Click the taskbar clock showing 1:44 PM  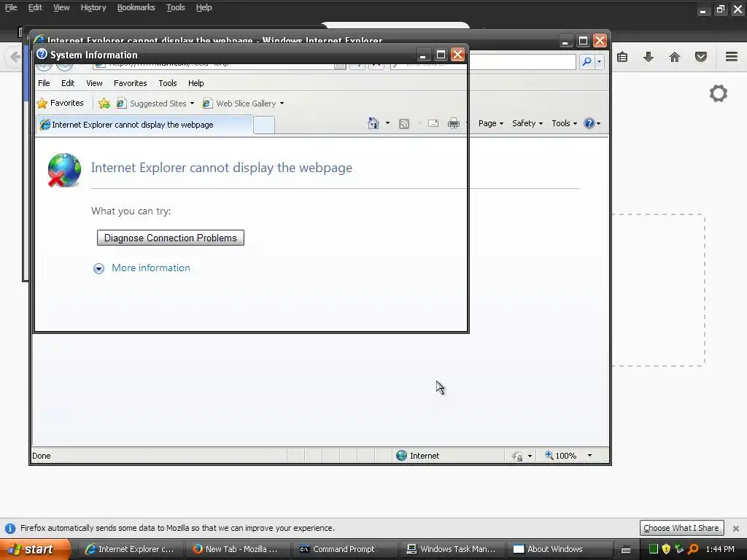coord(720,549)
